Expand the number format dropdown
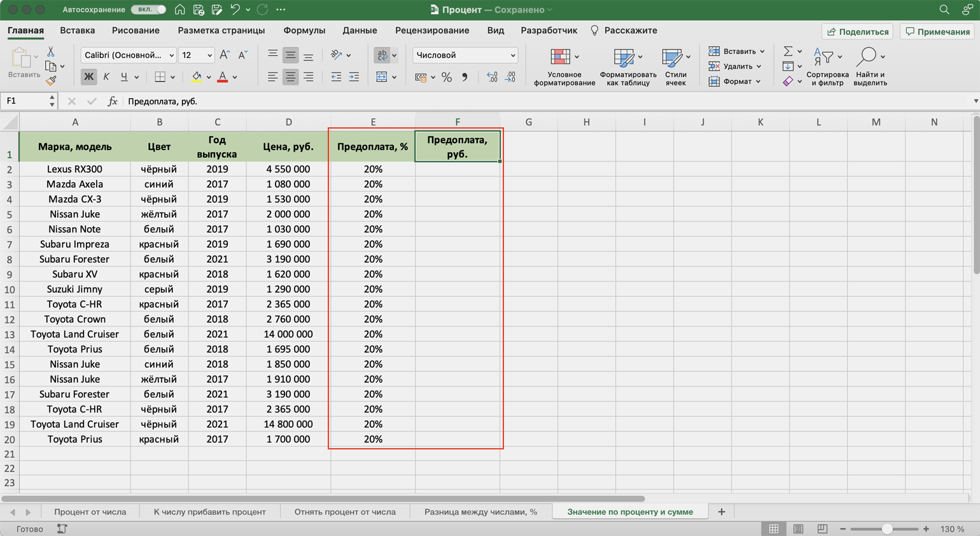Image resolution: width=980 pixels, height=536 pixels. [x=465, y=55]
